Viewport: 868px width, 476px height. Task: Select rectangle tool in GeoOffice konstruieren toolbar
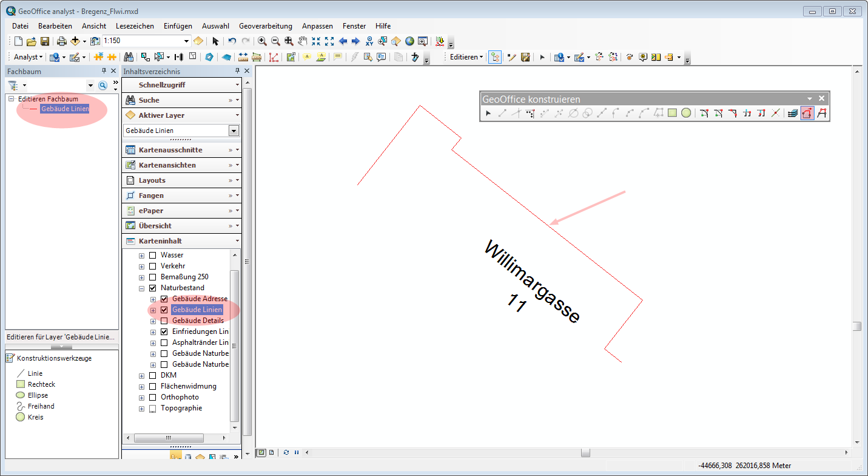coord(672,113)
